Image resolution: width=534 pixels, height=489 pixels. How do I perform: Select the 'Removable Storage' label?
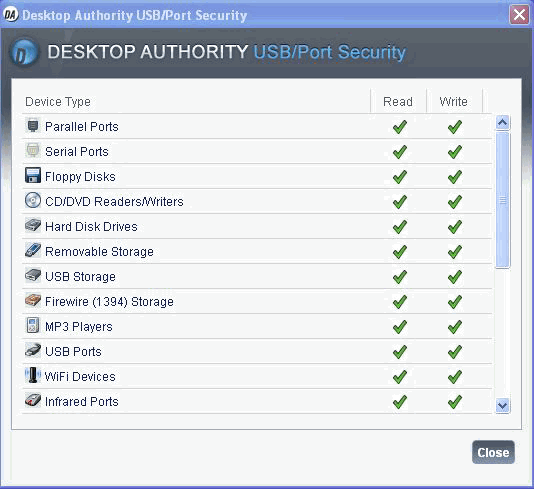pos(99,252)
